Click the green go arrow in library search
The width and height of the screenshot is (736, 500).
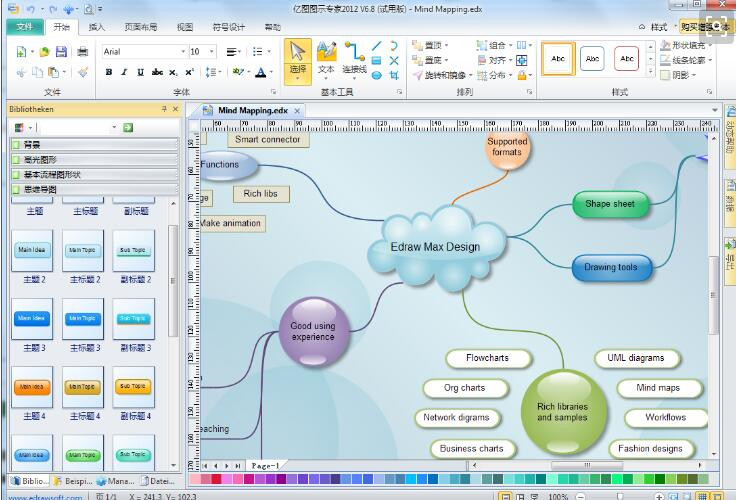click(128, 127)
